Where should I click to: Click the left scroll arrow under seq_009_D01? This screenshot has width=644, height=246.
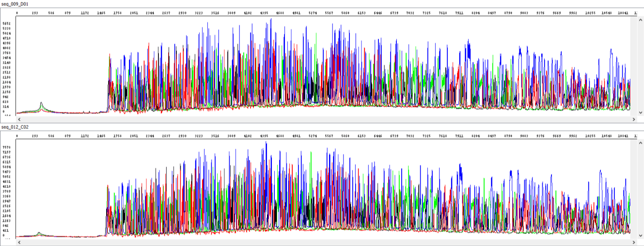coord(19,118)
